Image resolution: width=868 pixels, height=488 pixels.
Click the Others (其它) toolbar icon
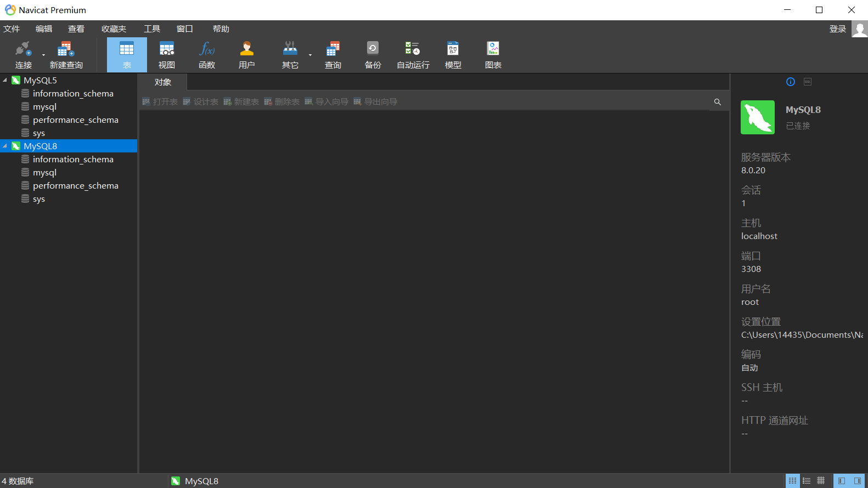point(290,55)
